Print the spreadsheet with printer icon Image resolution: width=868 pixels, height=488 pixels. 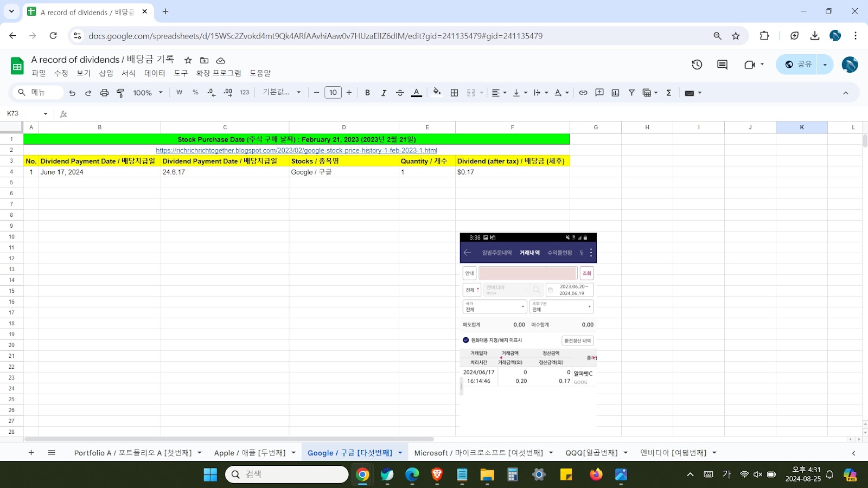(104, 93)
